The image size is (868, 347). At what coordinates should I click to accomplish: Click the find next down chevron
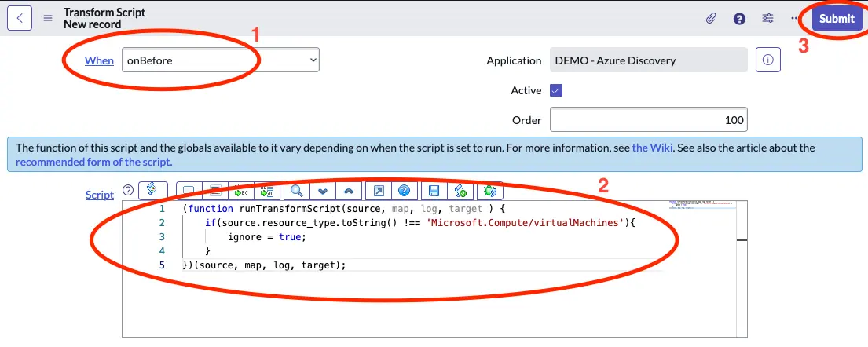[322, 191]
